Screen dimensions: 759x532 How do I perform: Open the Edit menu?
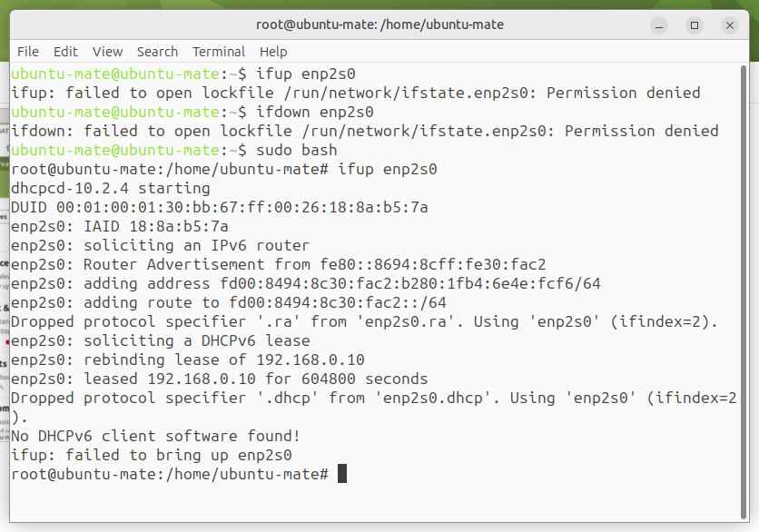tap(65, 52)
